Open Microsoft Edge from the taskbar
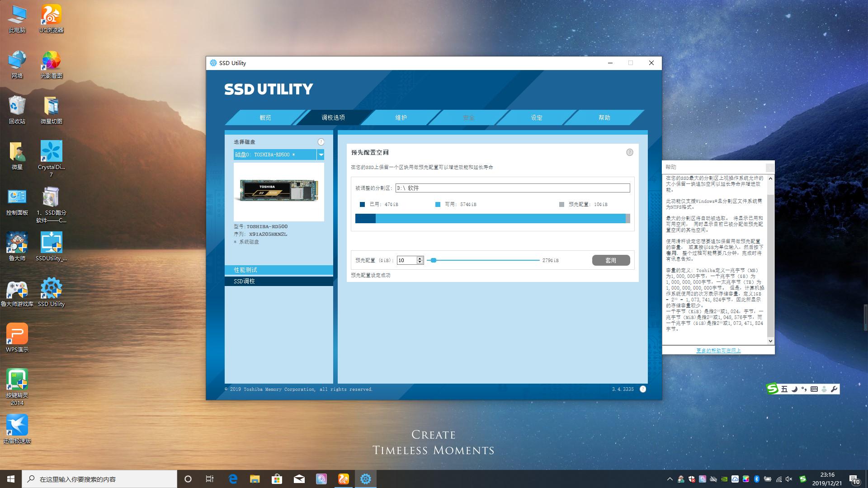This screenshot has height=488, width=868. coord(233,479)
